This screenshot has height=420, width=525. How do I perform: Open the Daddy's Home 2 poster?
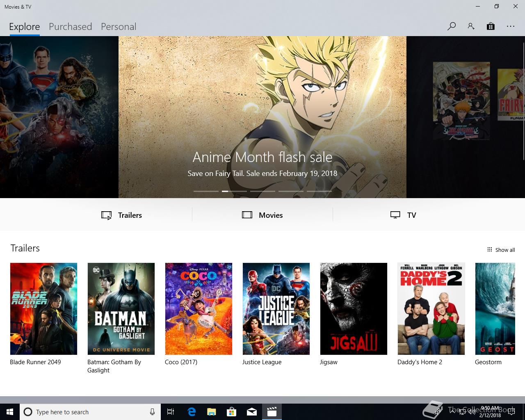431,309
